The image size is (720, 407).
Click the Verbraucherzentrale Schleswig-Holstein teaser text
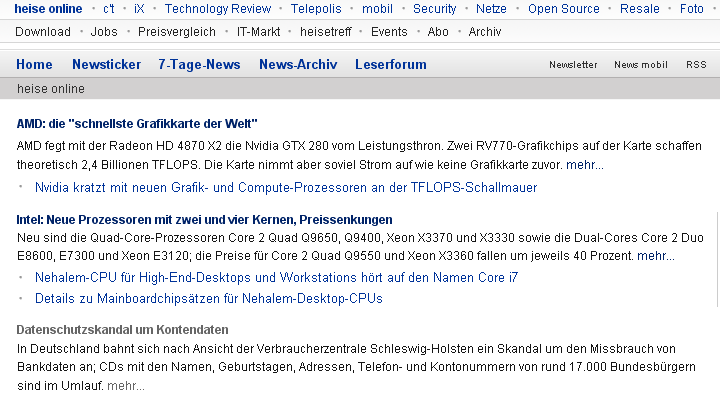pos(356,367)
